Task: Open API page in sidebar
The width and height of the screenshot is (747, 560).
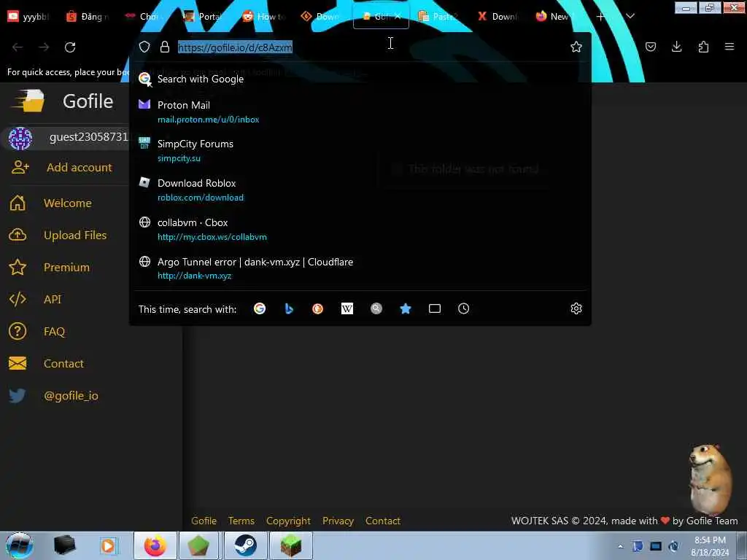Action: (53, 300)
